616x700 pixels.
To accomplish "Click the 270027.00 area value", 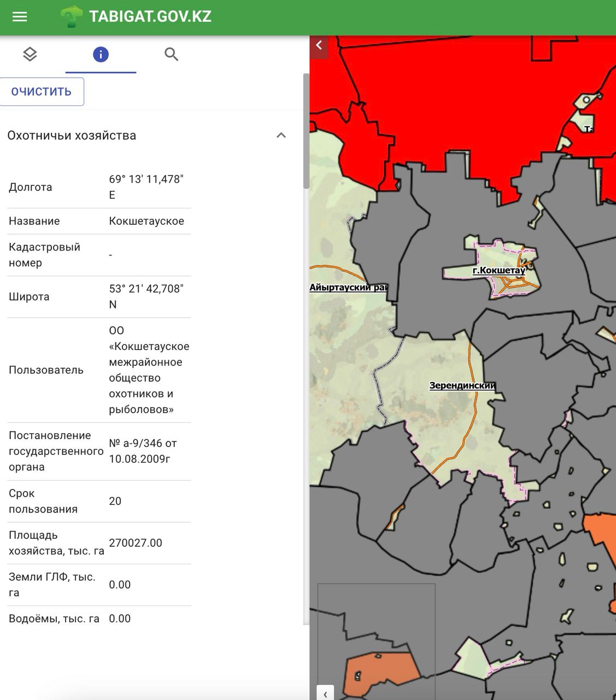I will 136,543.
